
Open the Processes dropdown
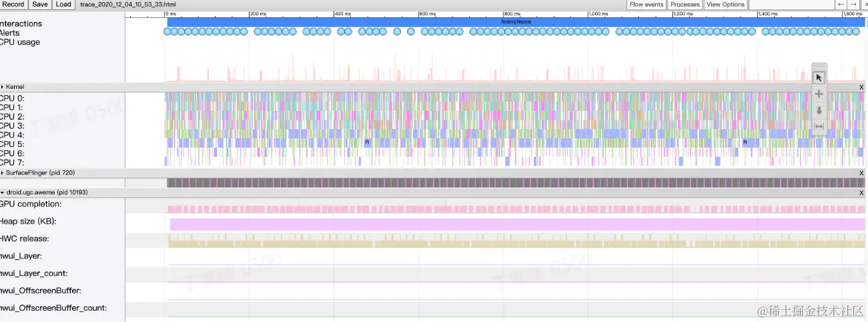tap(685, 4)
